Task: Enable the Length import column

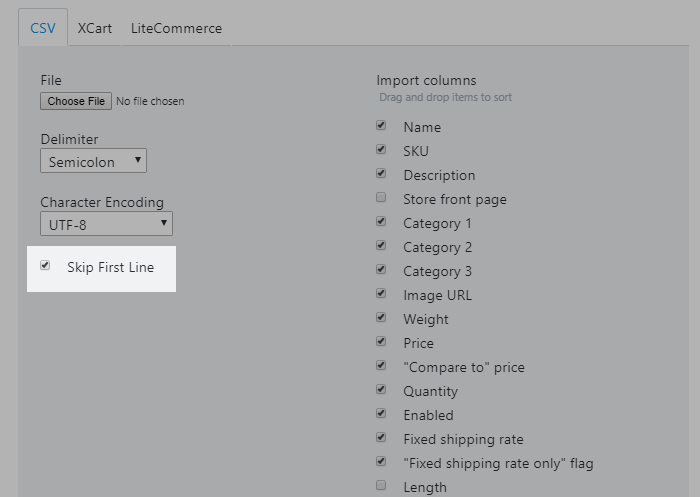Action: point(381,486)
